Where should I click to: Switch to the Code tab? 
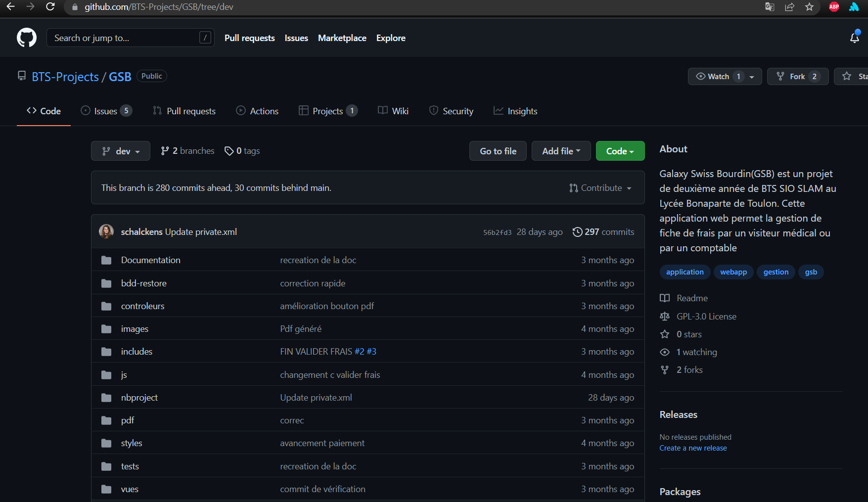(x=44, y=111)
